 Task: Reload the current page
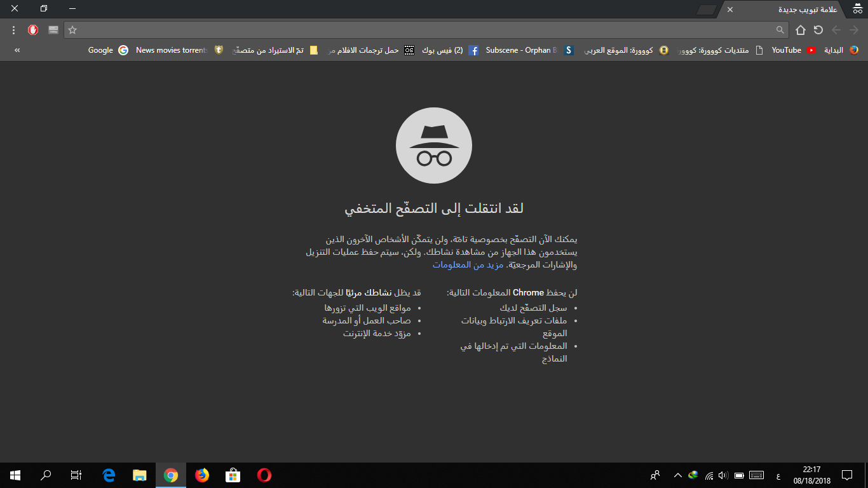[818, 30]
